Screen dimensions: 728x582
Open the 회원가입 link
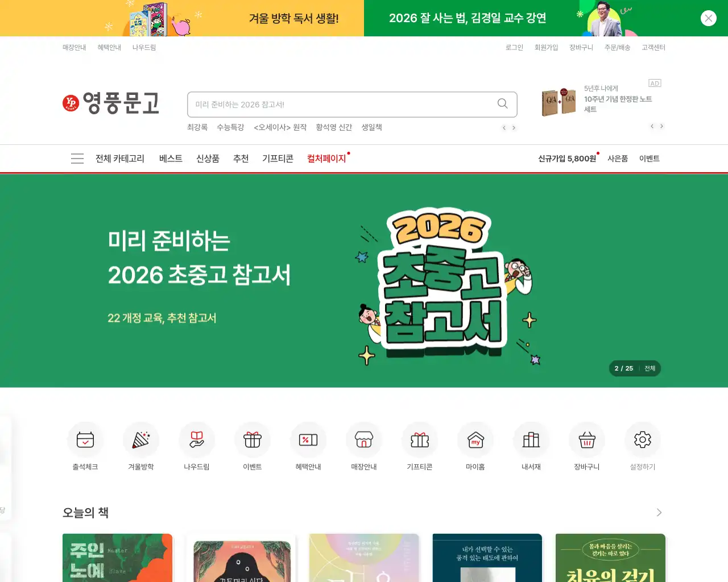point(546,48)
